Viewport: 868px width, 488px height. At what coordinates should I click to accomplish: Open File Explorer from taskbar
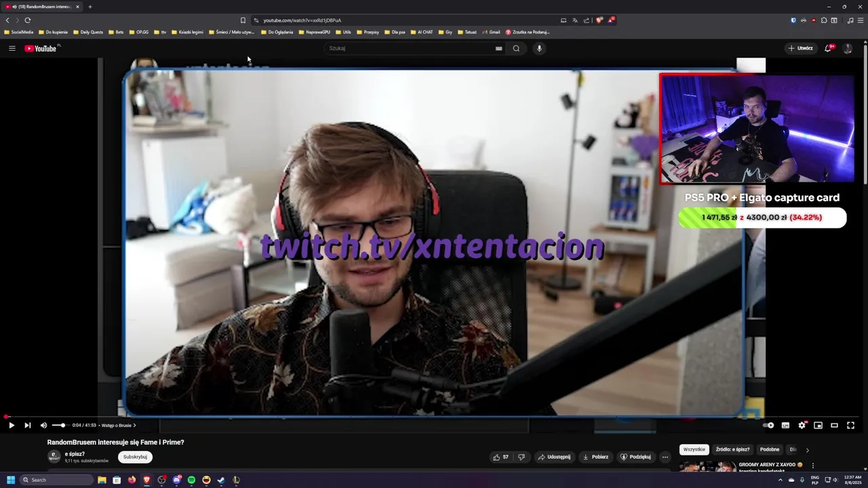point(102,480)
